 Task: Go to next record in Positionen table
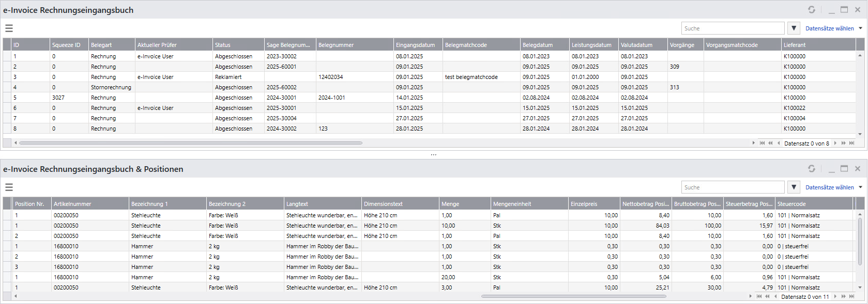(835, 297)
